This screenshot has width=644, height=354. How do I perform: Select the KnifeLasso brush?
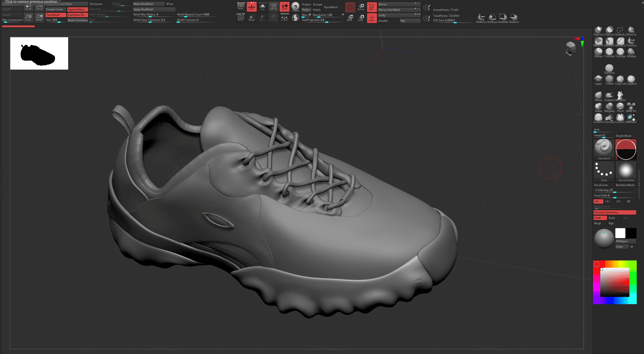coord(492,19)
